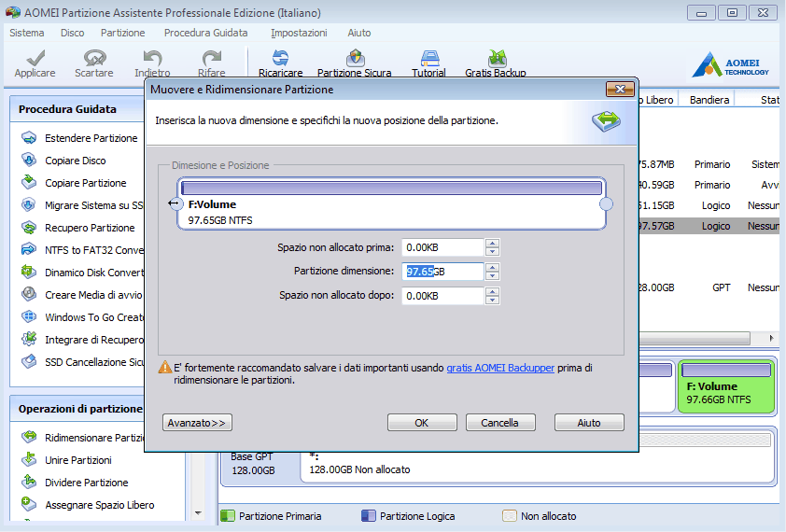Image resolution: width=786 pixels, height=532 pixels.
Task: Open the Aiuto menu
Action: (358, 33)
